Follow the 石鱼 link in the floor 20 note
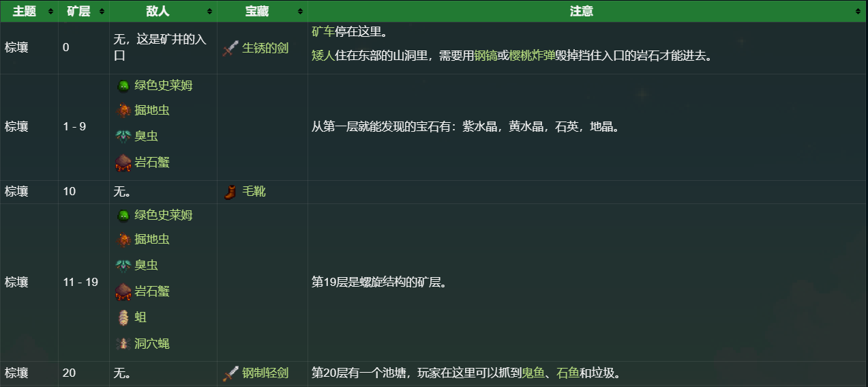This screenshot has height=387, width=868. (567, 373)
